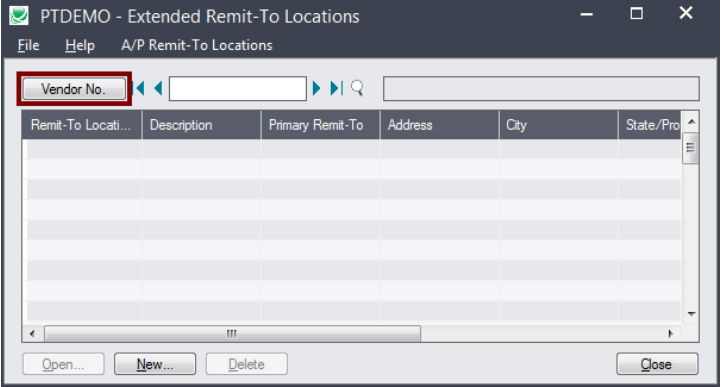Viewport: 721px width, 387px height.
Task: Click the horizontal scrollbar left arrow
Action: [32, 334]
